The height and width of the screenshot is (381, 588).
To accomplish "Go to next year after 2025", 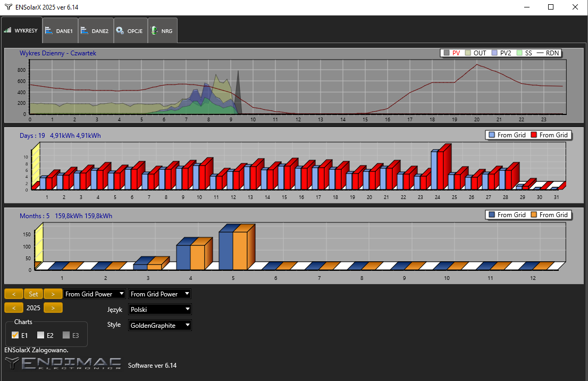I will point(53,308).
